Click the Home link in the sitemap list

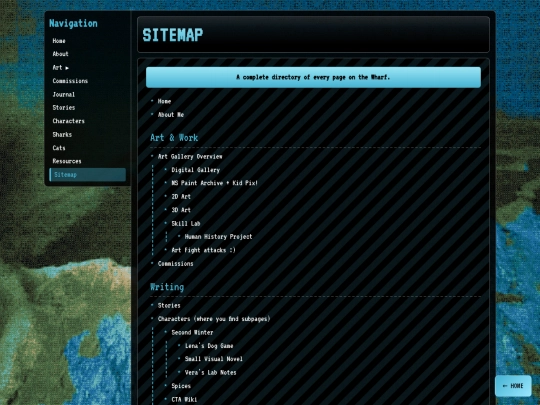point(164,101)
